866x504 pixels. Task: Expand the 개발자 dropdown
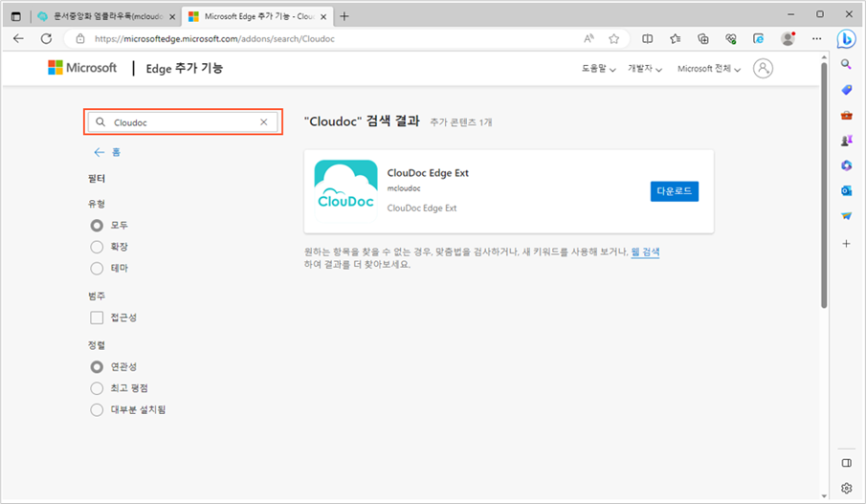[645, 69]
